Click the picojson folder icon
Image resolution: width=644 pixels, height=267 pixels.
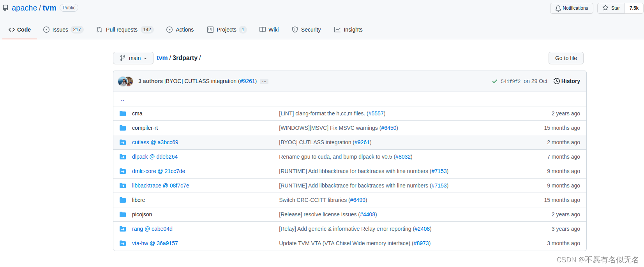point(123,214)
